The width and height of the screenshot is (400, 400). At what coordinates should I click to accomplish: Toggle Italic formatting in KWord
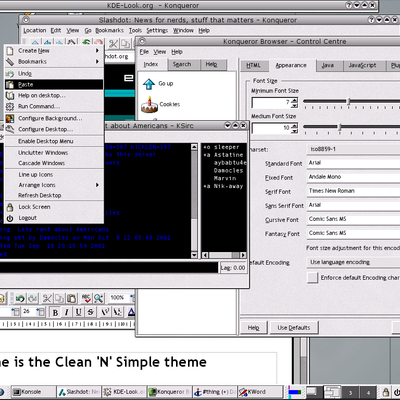click(x=67, y=312)
